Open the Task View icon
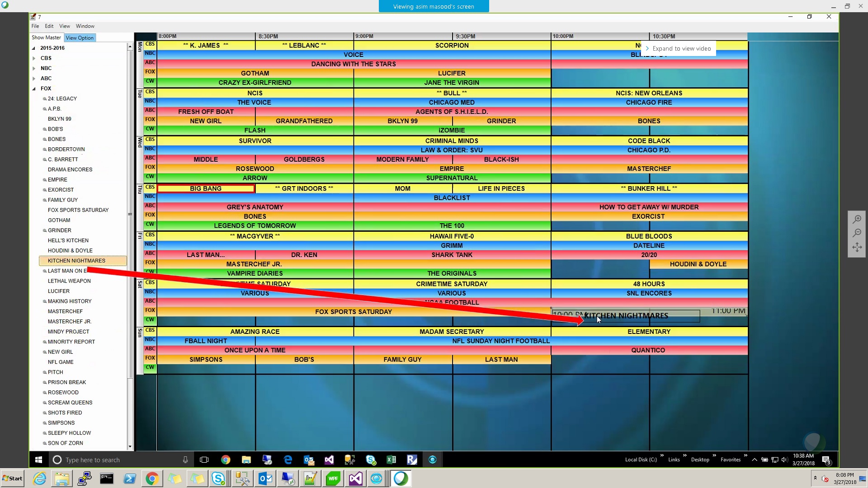This screenshot has width=868, height=488. click(204, 460)
